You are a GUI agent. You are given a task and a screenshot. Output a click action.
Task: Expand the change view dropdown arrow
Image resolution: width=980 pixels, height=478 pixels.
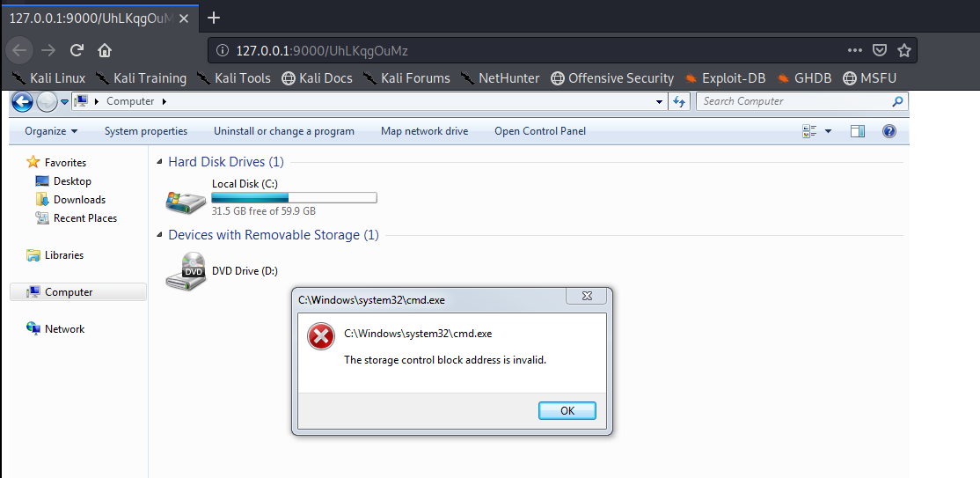(829, 131)
